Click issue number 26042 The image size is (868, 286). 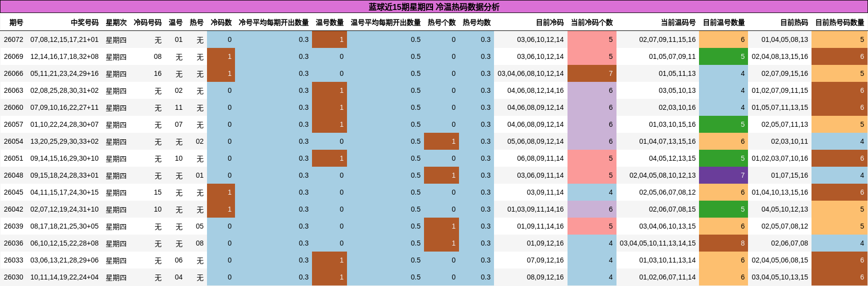[13, 209]
